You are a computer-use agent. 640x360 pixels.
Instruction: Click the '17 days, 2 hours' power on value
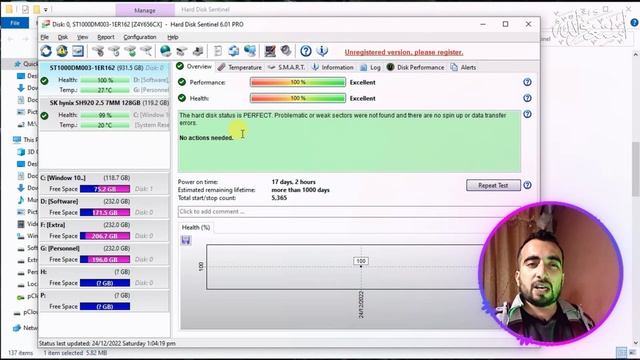(x=293, y=182)
